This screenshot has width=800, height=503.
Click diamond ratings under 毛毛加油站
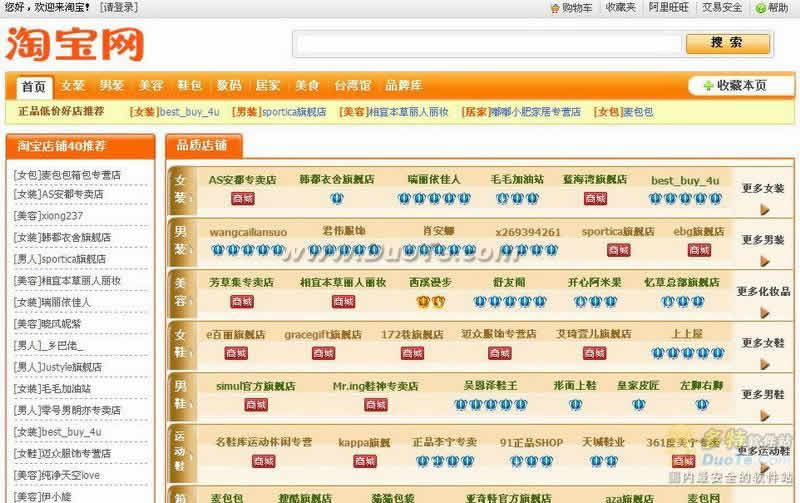point(517,198)
